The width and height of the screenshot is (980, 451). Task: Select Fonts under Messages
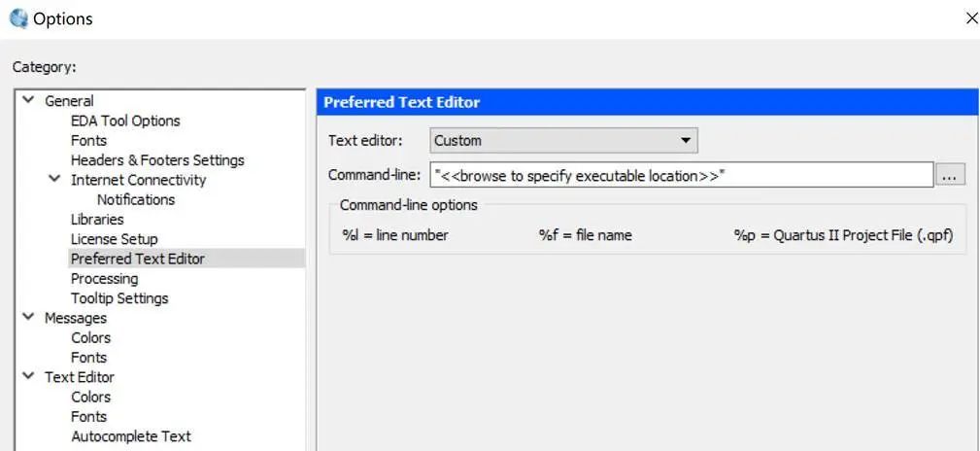click(88, 358)
